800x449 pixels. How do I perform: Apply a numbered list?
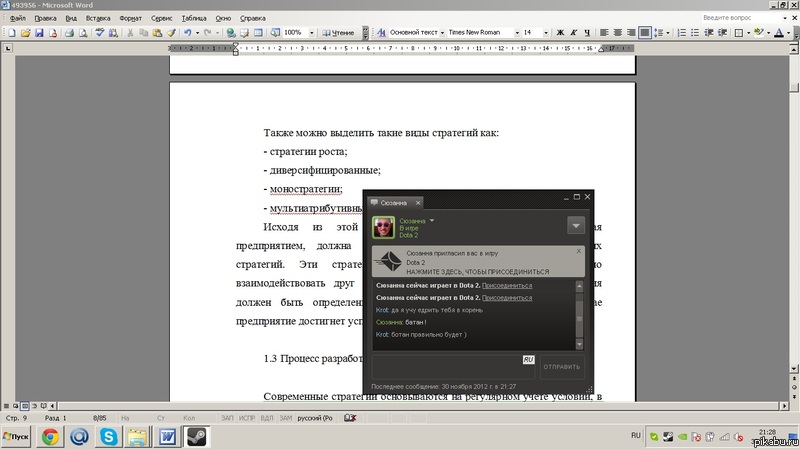[x=682, y=33]
